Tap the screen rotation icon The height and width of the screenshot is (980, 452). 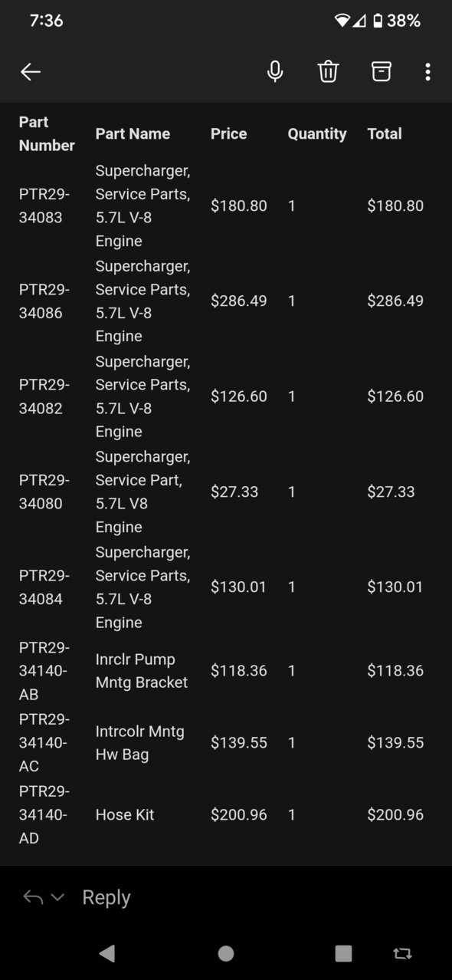tap(402, 953)
